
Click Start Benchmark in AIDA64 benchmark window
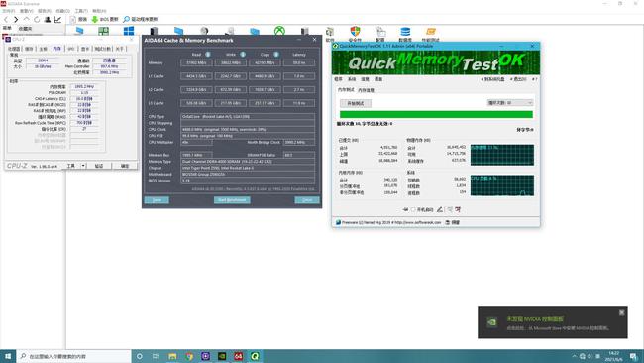[x=232, y=200]
